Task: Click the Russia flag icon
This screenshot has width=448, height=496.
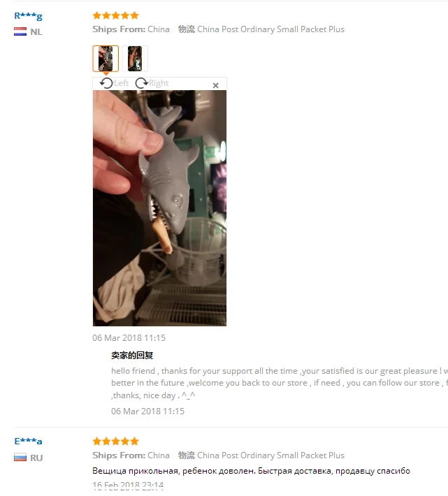Action: (x=20, y=458)
